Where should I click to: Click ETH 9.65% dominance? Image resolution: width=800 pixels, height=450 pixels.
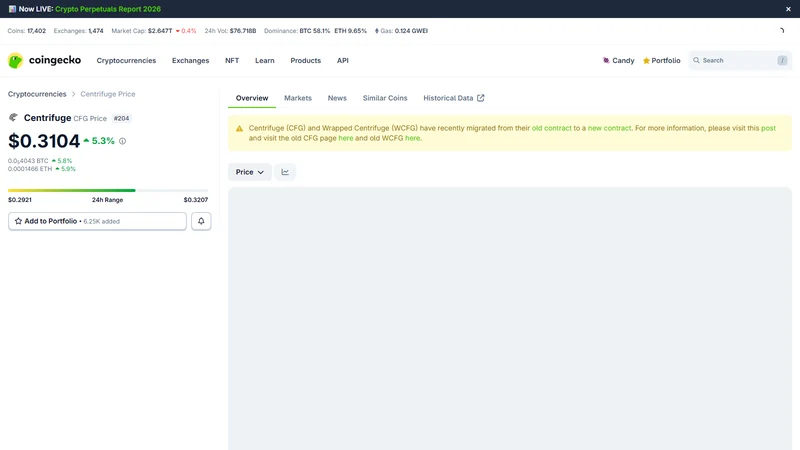351,31
